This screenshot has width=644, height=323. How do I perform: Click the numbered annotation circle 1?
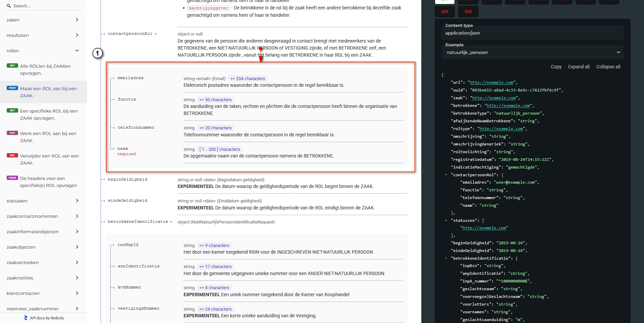click(x=97, y=53)
